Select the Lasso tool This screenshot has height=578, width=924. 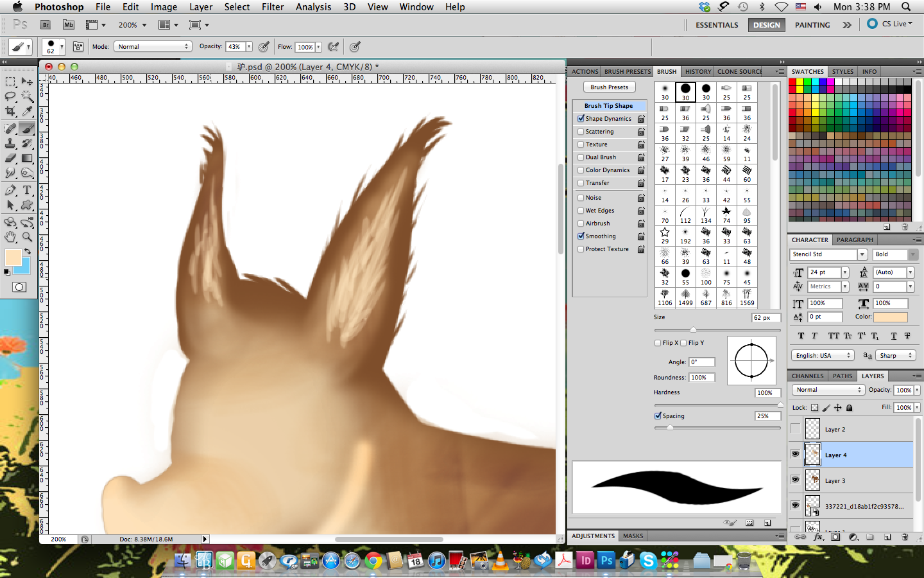point(10,96)
